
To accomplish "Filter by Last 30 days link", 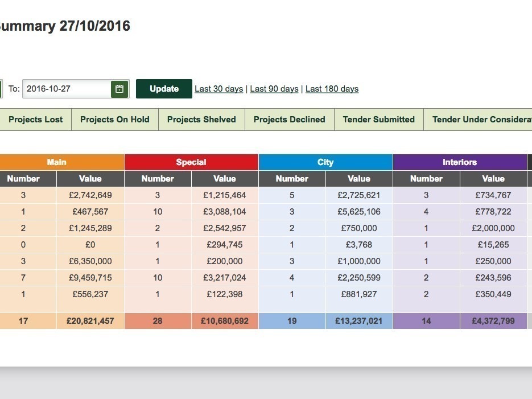I will tap(218, 89).
